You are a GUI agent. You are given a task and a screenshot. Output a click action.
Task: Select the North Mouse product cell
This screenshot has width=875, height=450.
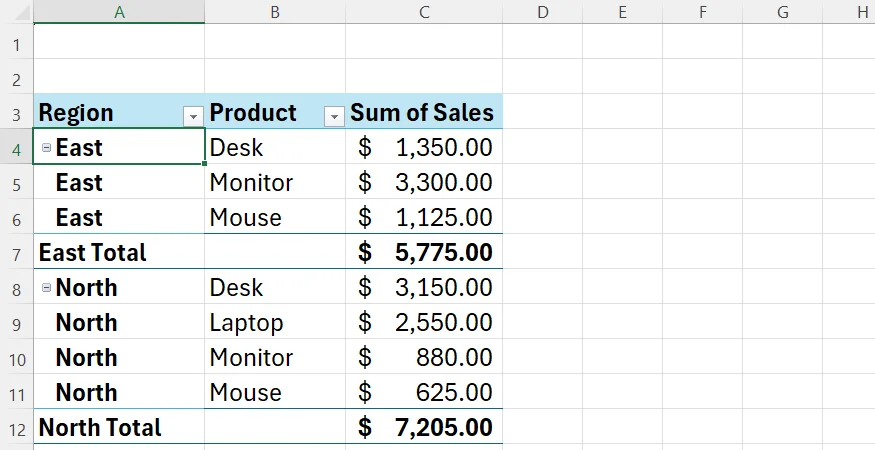coord(275,392)
